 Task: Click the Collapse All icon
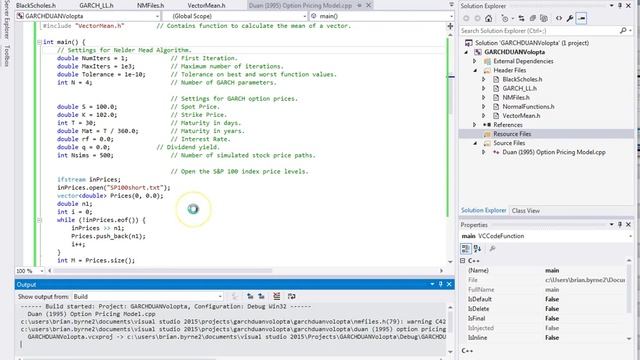533,18
